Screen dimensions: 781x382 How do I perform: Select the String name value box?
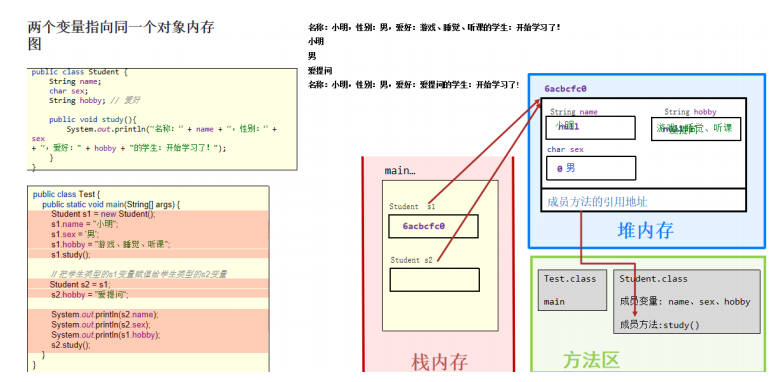[591, 127]
